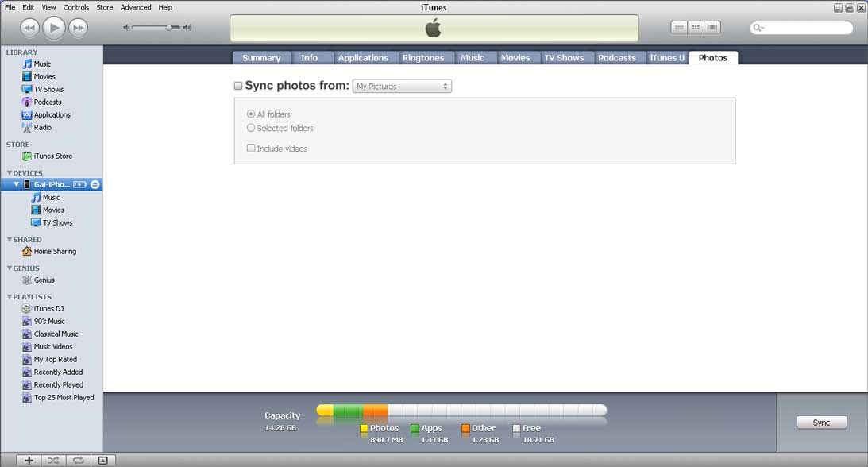Open Home Sharing
868x467 pixels.
[x=55, y=251]
